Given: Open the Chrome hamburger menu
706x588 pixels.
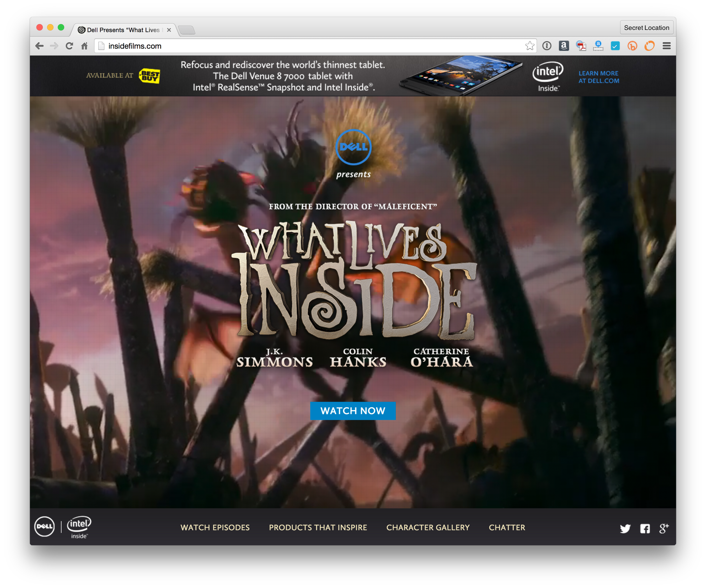Looking at the screenshot, I should click(x=667, y=46).
